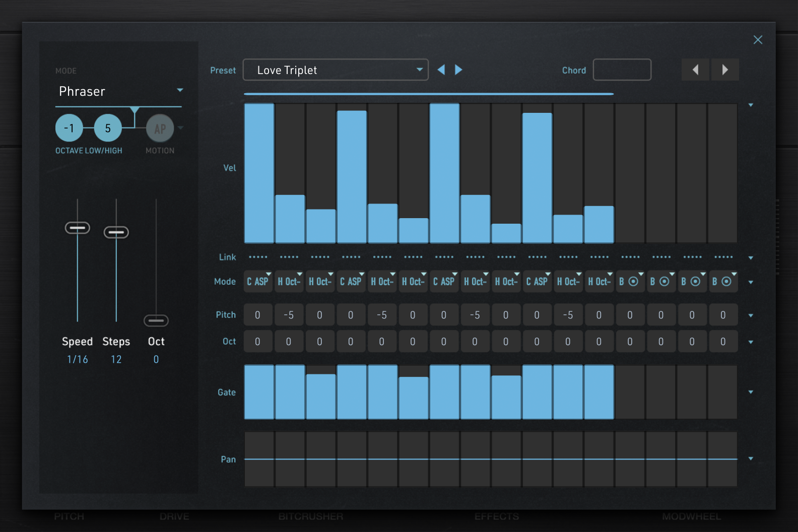Screen dimensions: 798x532
Task: Click the octave low -1 circle
Action: 69,128
